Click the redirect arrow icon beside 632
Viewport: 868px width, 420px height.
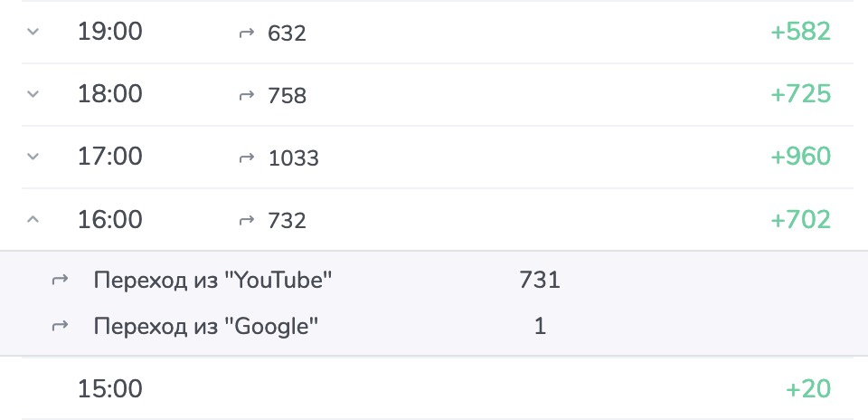click(x=246, y=33)
